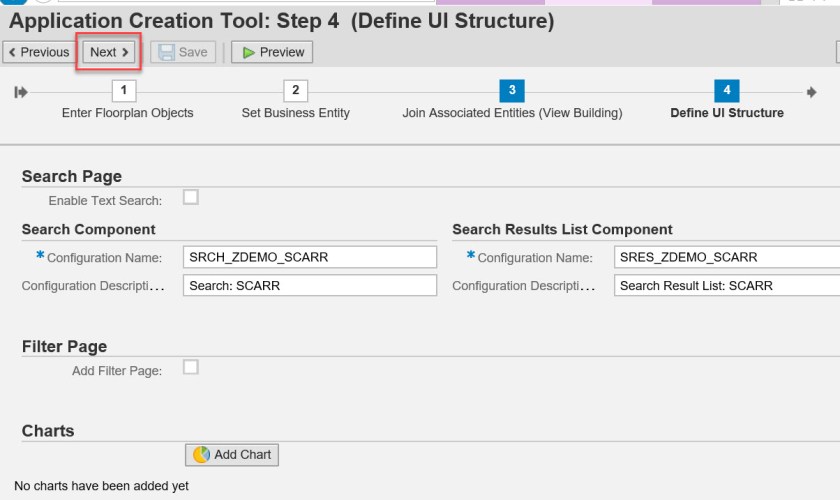Click Search Component Configuration Name field

pos(310,257)
